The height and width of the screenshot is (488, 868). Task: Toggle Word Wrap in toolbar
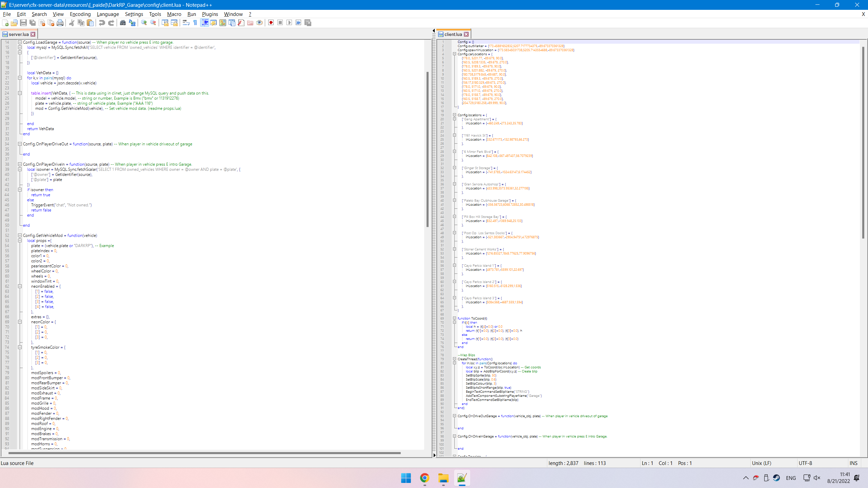(x=186, y=23)
